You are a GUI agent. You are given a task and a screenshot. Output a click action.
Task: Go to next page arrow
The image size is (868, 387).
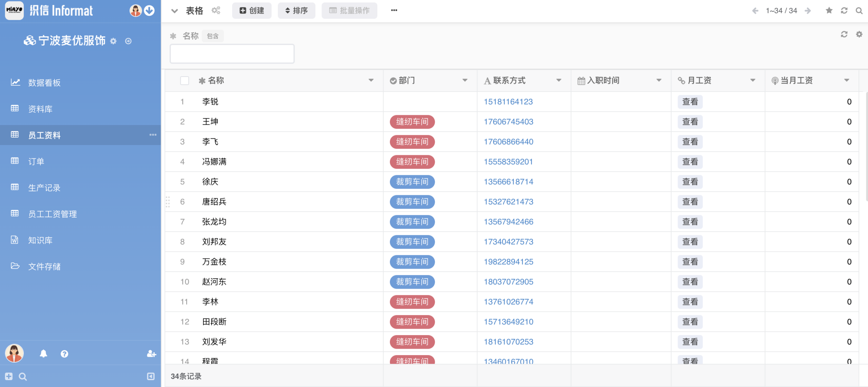point(808,11)
